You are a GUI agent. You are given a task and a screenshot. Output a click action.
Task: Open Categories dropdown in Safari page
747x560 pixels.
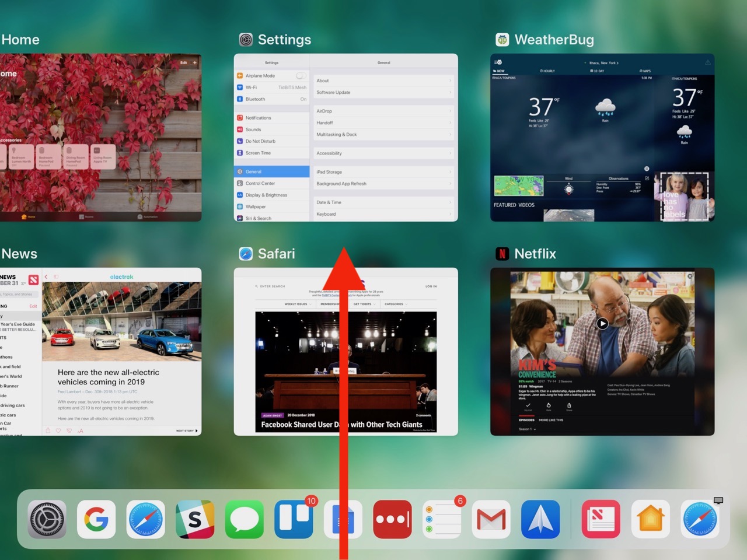coord(396,304)
